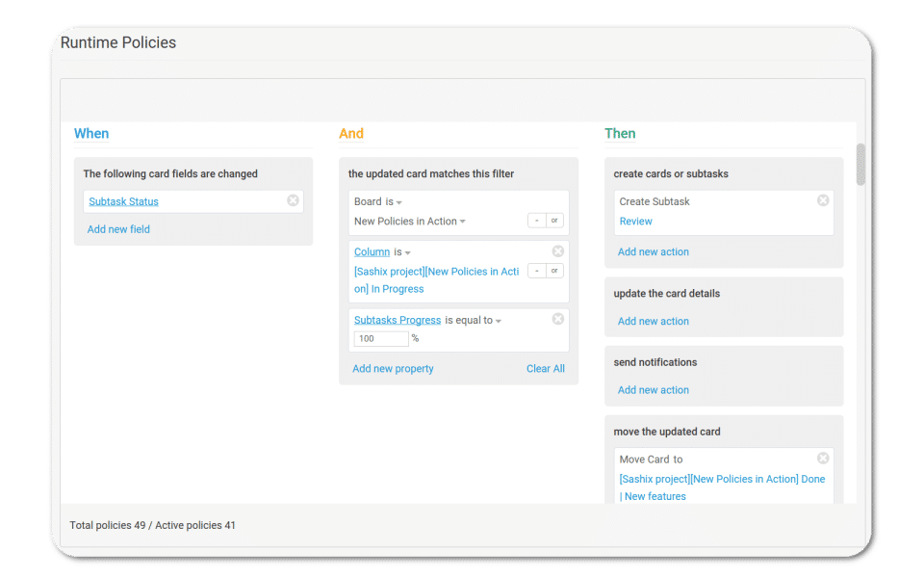Remove the Move Card action

coord(823,459)
